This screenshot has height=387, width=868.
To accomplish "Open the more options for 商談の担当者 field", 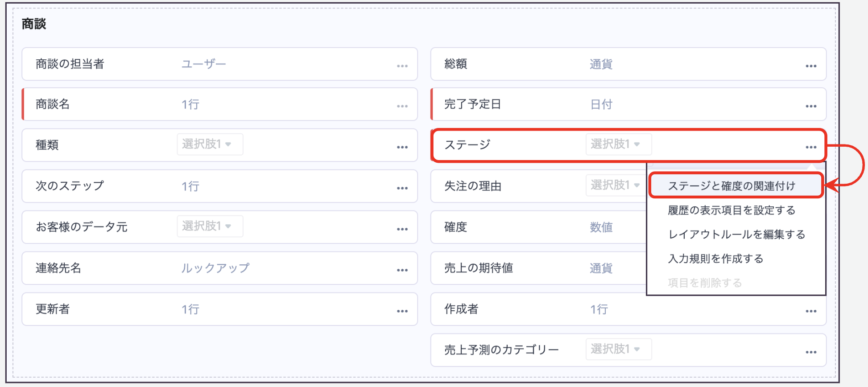I will click(x=402, y=66).
